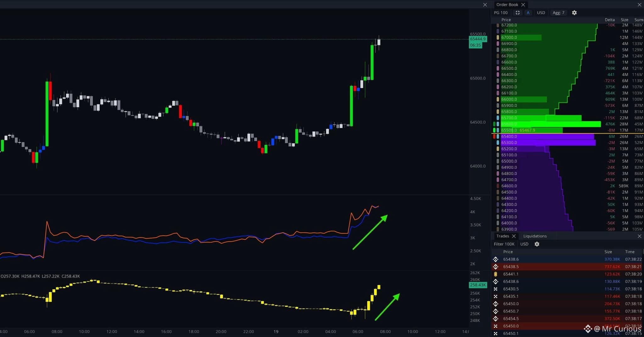
Task: Select the Order Book tab
Action: click(507, 5)
